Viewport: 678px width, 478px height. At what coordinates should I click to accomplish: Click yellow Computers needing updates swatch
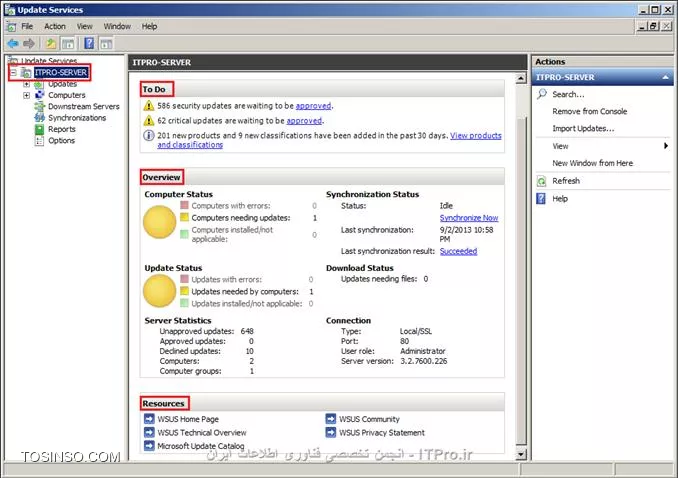[x=185, y=217]
